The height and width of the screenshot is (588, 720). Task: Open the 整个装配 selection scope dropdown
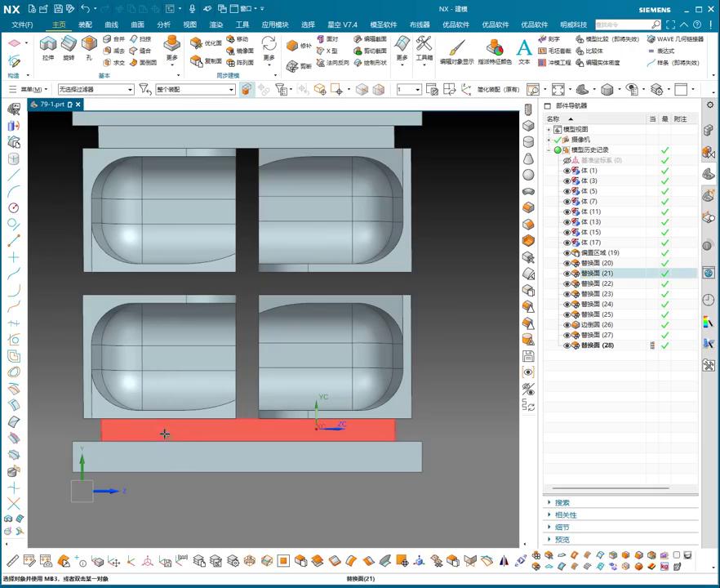pos(231,89)
